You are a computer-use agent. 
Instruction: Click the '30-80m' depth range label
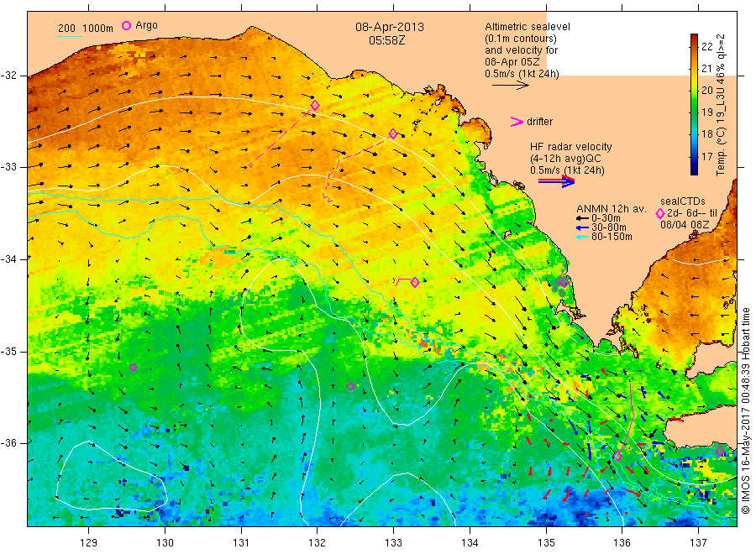coord(609,227)
